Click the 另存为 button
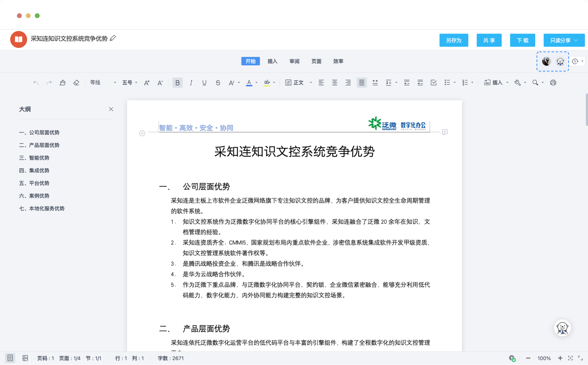The height and width of the screenshot is (365, 588). pyautogui.click(x=454, y=40)
